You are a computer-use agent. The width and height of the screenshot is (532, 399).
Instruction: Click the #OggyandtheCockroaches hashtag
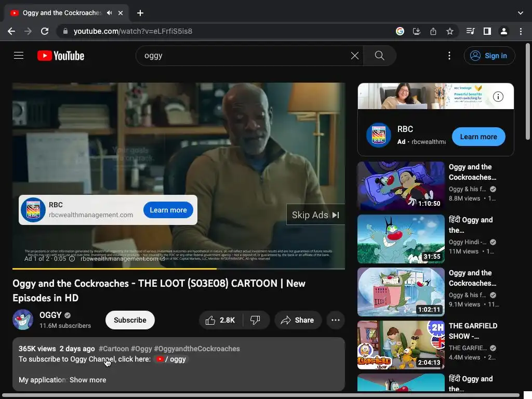(197, 349)
